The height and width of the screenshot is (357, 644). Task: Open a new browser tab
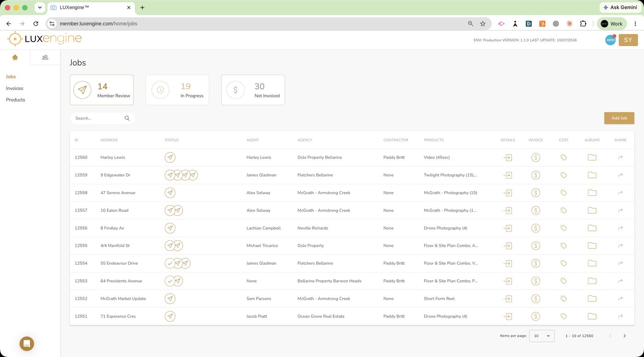click(x=142, y=7)
